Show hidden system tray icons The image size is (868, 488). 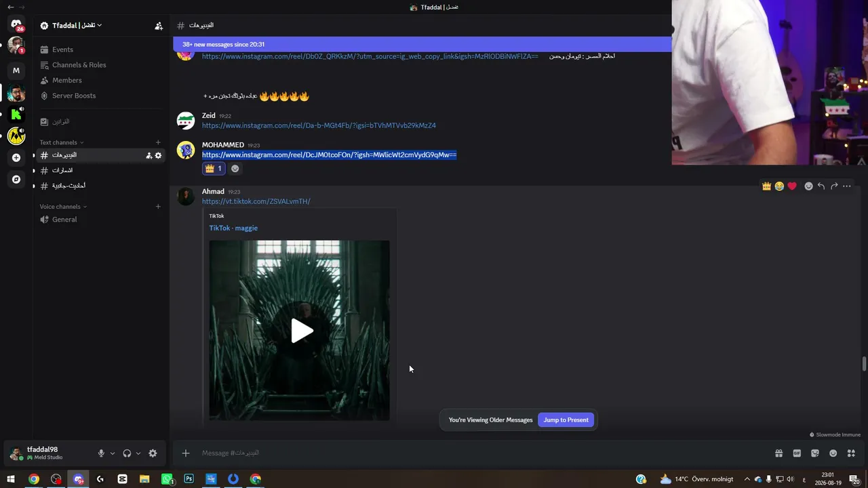[x=747, y=479]
